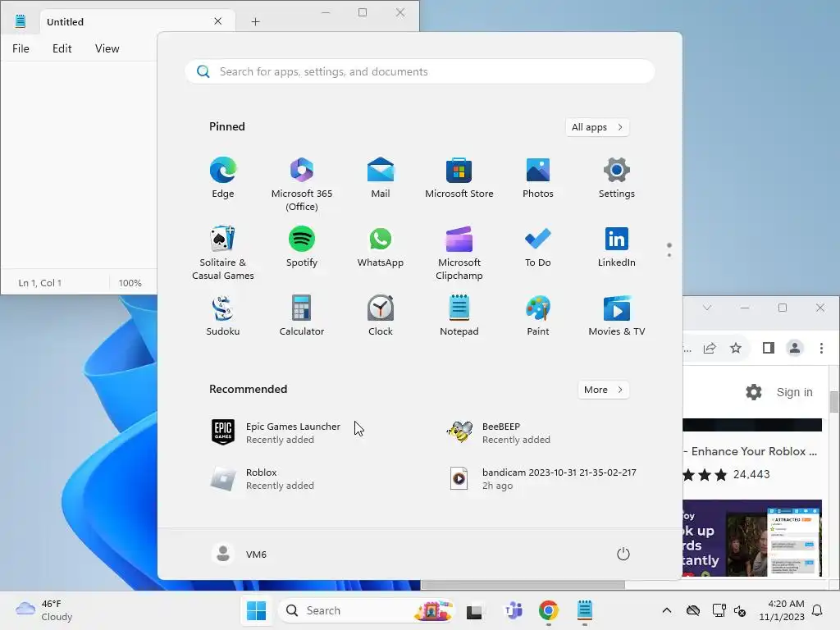Switch to Notepad on taskbar
This screenshot has width=840, height=630.
[x=584, y=610]
